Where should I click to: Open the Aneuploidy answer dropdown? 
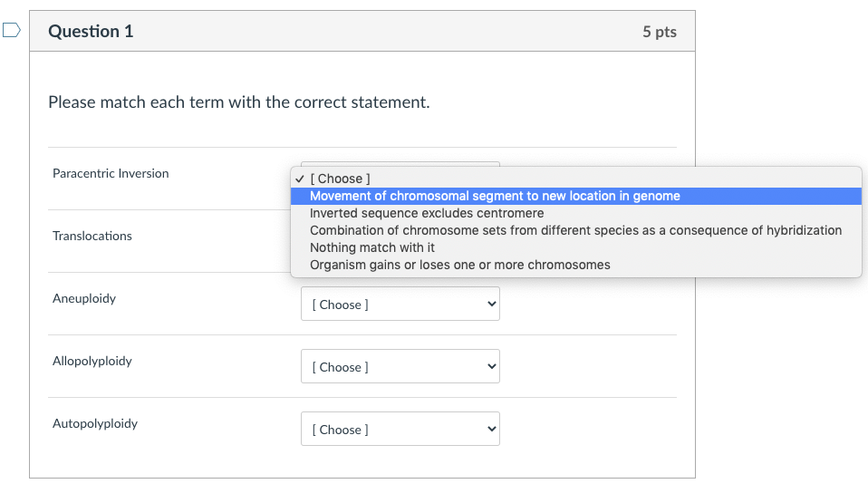point(400,305)
